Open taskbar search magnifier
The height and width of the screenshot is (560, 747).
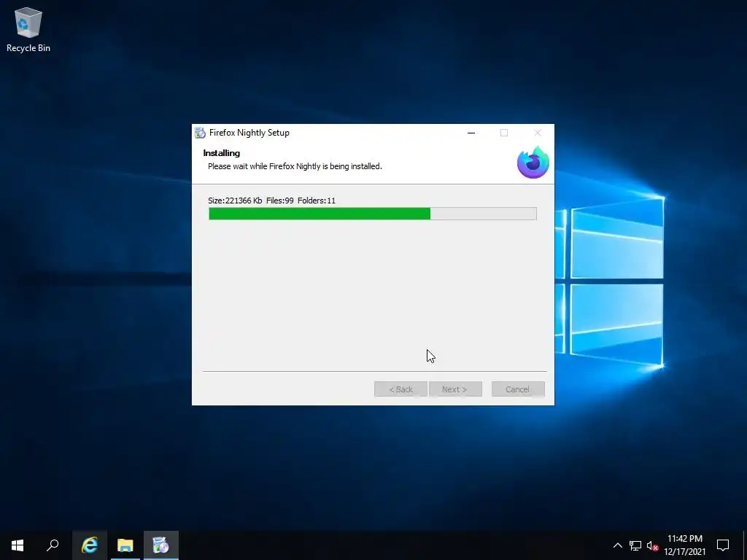click(x=53, y=545)
